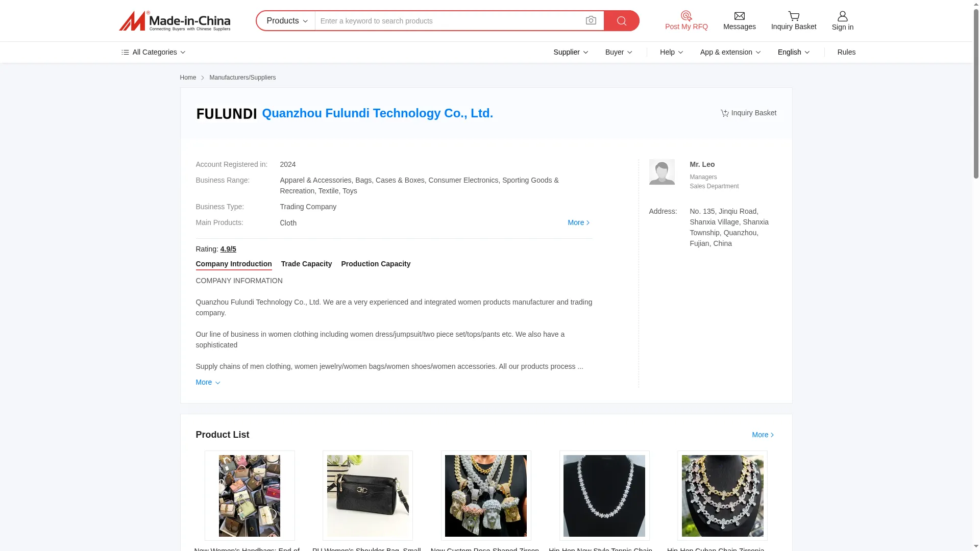Open the Cuban chain zirconia thumbnail
980x551 pixels.
click(x=722, y=495)
